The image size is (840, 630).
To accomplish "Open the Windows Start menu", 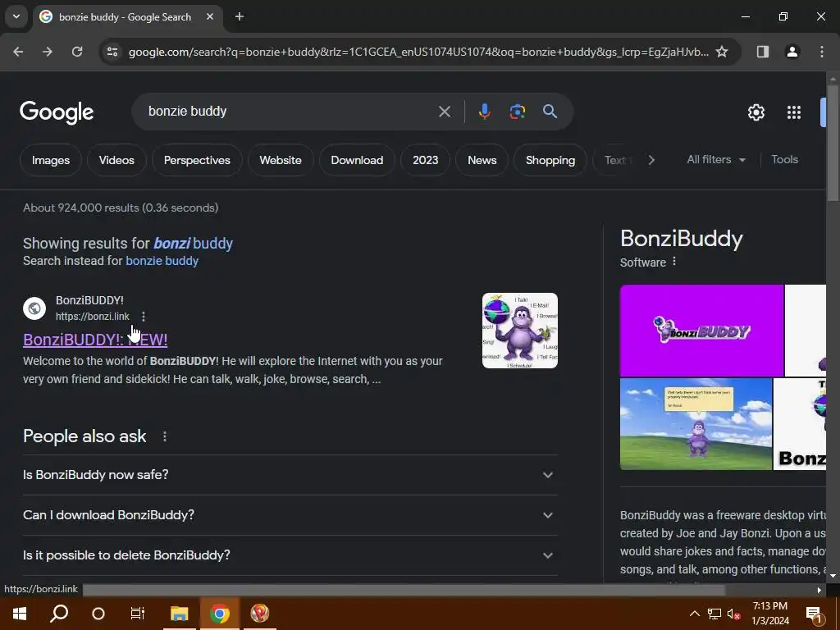I will tap(20, 614).
